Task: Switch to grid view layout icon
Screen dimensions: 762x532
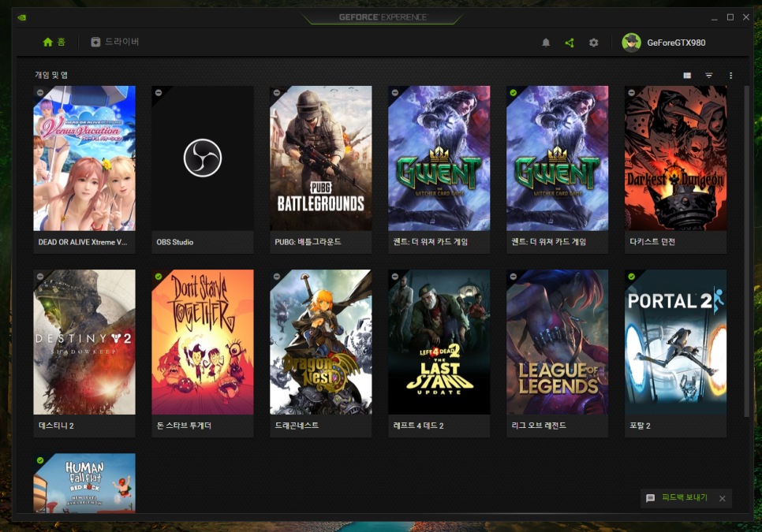Action: 687,75
